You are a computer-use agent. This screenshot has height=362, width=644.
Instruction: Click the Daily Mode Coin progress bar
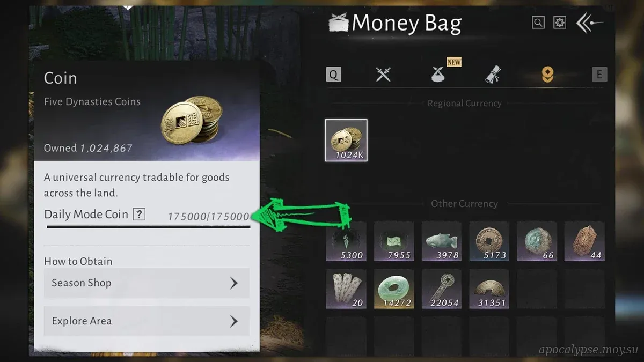pos(149,227)
